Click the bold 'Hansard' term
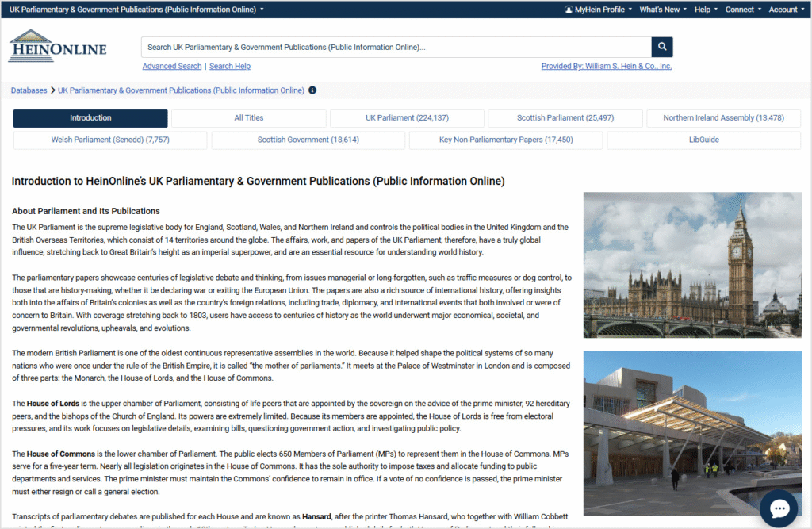The image size is (812, 529). click(x=316, y=516)
